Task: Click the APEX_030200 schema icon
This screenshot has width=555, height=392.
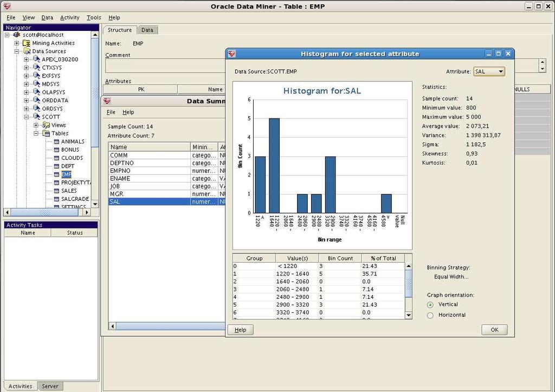Action: point(36,59)
